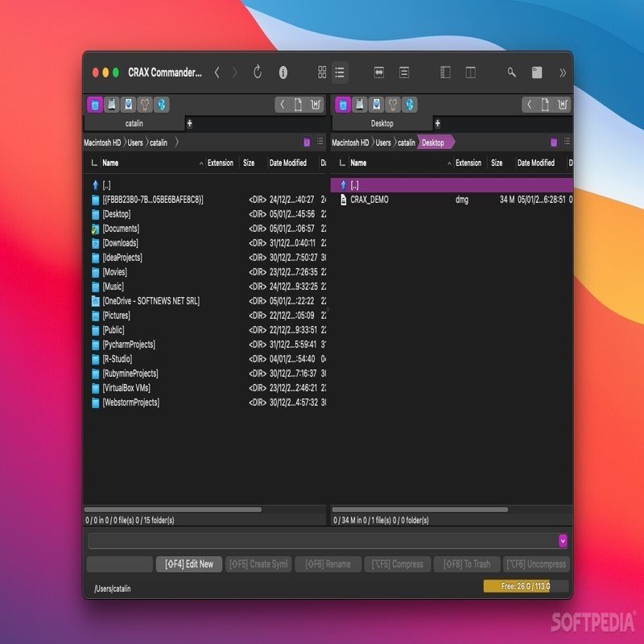Select the Desktop tab in right panel

tap(382, 123)
